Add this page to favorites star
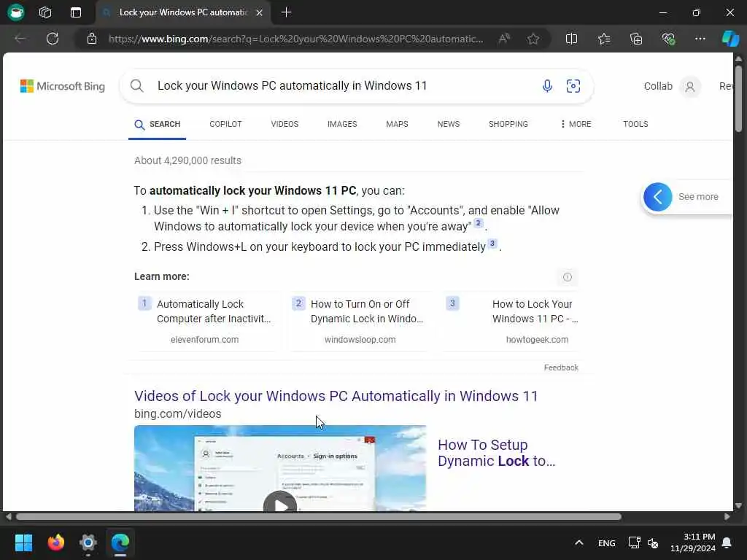This screenshot has width=747, height=560. pyautogui.click(x=533, y=39)
